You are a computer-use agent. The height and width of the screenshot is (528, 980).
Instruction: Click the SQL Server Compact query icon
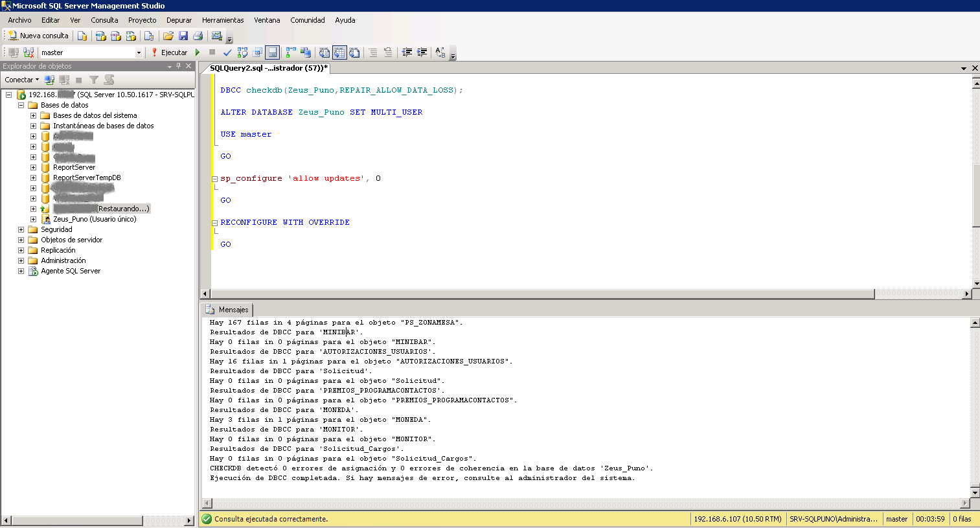[149, 36]
